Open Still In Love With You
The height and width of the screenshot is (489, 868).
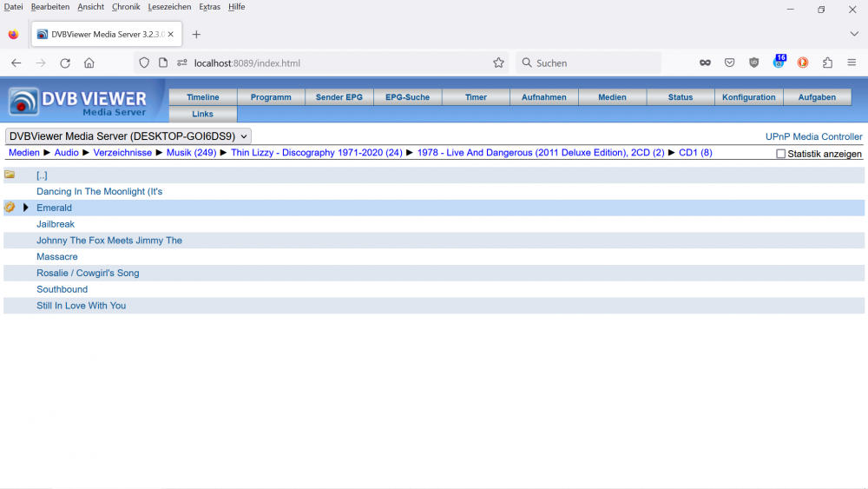81,306
